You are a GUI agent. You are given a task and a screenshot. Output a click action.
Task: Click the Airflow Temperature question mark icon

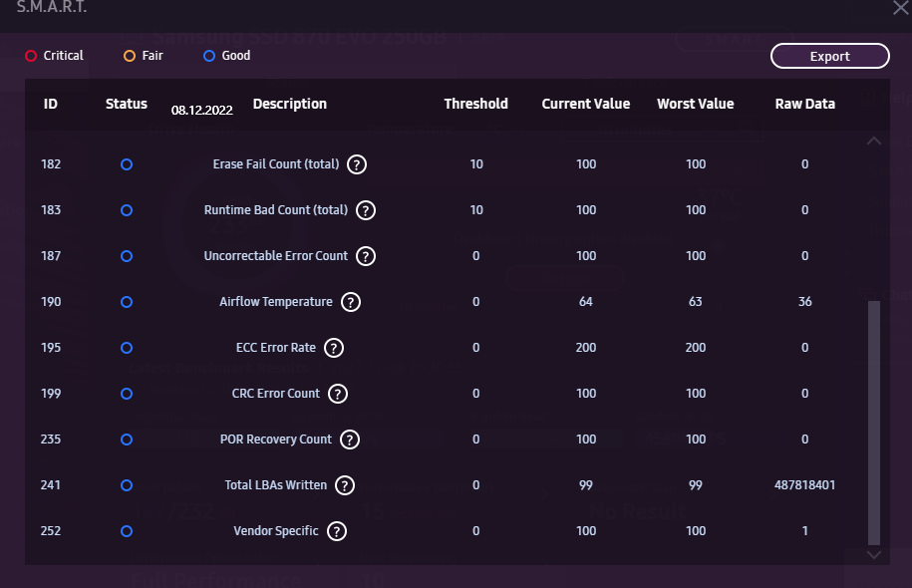pos(351,302)
